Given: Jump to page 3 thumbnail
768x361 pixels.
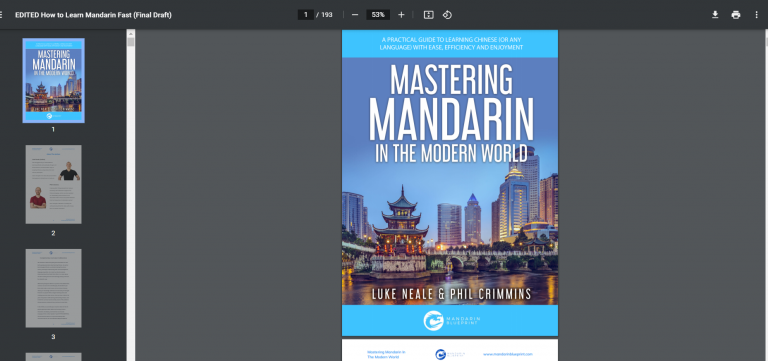Looking at the screenshot, I should click(53, 288).
